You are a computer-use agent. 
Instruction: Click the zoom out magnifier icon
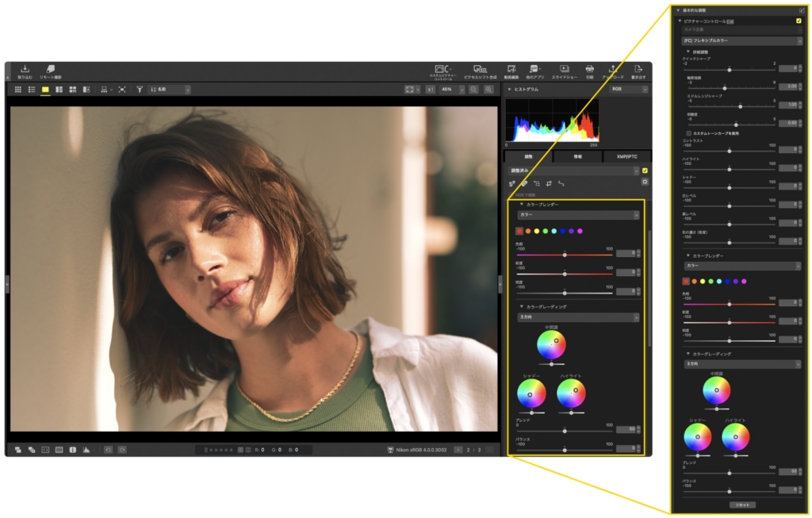pyautogui.click(x=473, y=90)
